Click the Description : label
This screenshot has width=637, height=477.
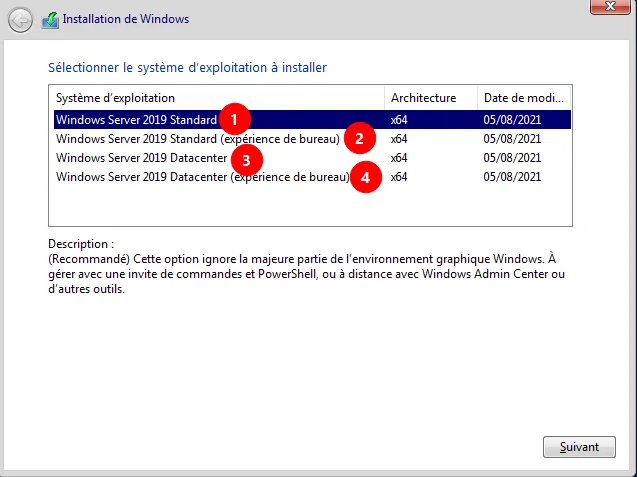click(81, 244)
